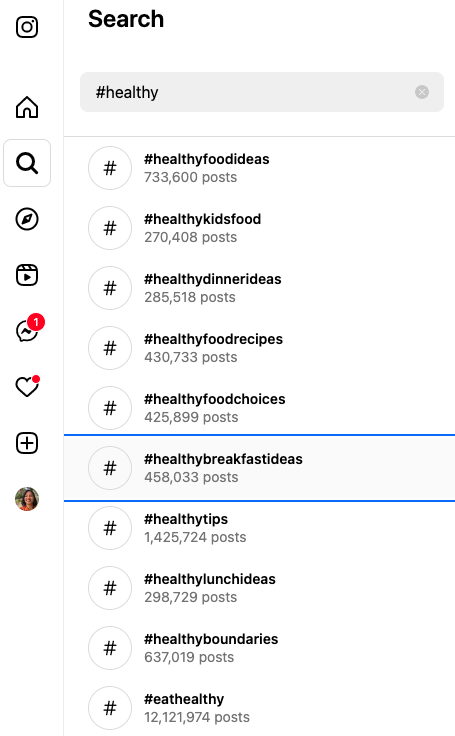Create a new post with plus icon
Image resolution: width=455 pixels, height=736 pixels.
click(x=27, y=443)
